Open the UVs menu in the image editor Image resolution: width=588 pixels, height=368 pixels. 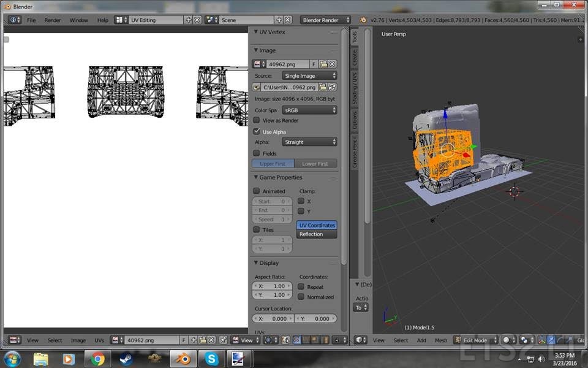click(x=100, y=340)
